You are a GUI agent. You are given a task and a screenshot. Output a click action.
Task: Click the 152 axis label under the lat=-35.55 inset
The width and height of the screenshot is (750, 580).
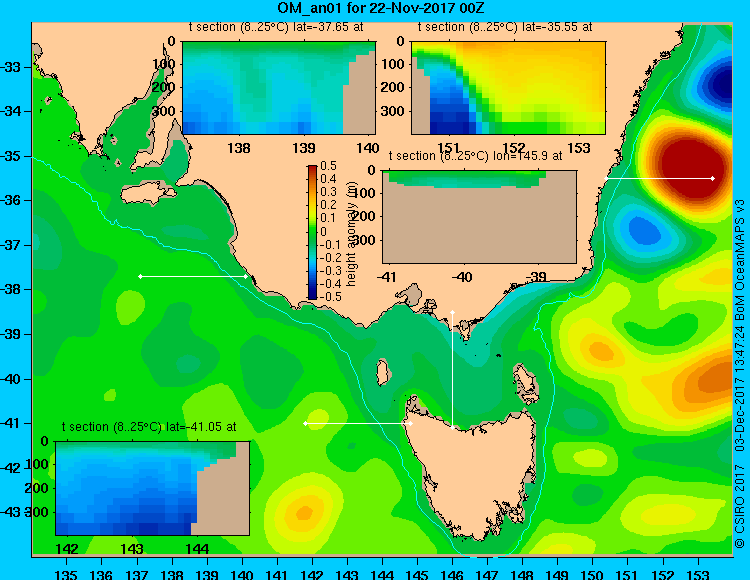(514, 148)
